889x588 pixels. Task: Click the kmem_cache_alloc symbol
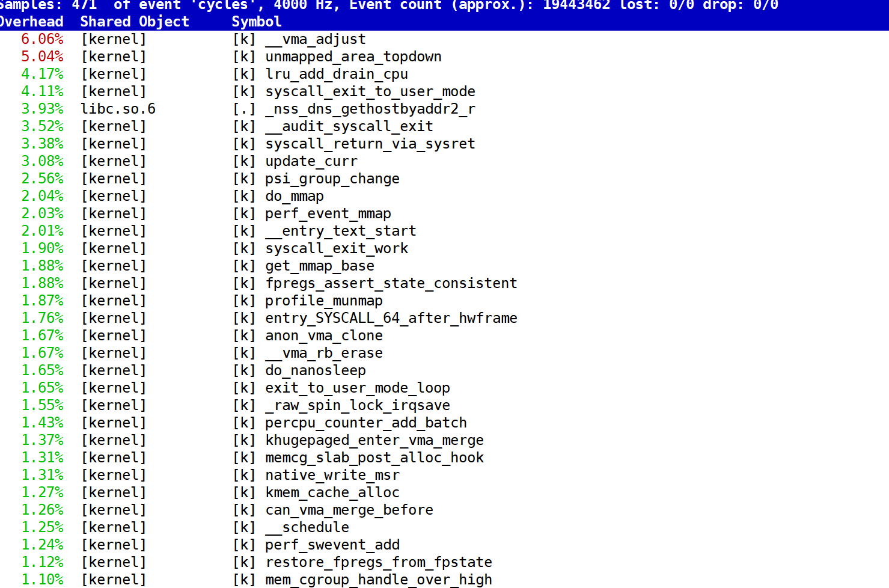[332, 492]
